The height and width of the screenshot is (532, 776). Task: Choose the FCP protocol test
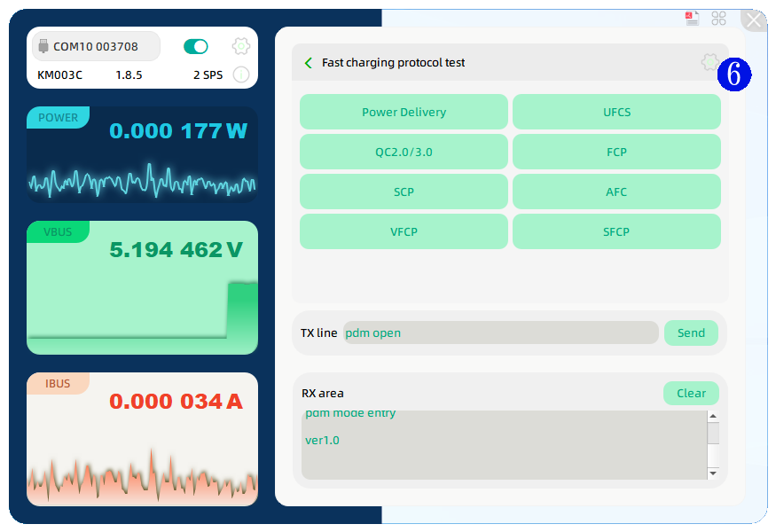[x=616, y=152]
